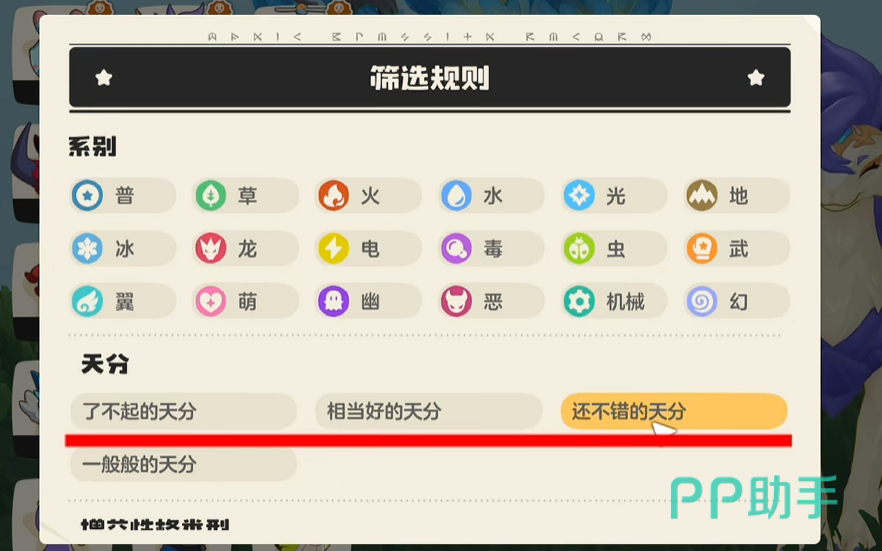
Task: Toggle the 了不起的天分 talent filter
Action: point(183,411)
